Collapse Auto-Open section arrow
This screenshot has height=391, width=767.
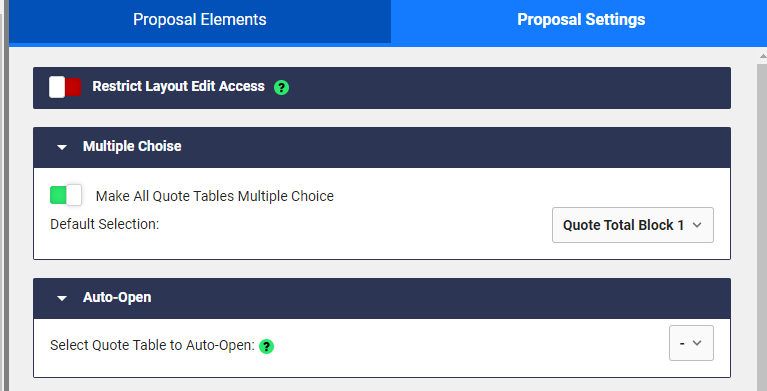tap(62, 298)
